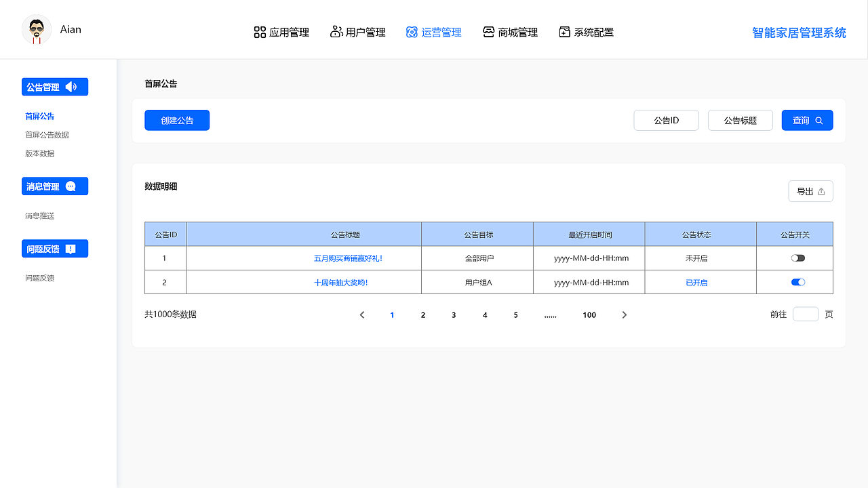Enable the switch for announcement ID 1
The width and height of the screenshot is (868, 488).
[797, 258]
